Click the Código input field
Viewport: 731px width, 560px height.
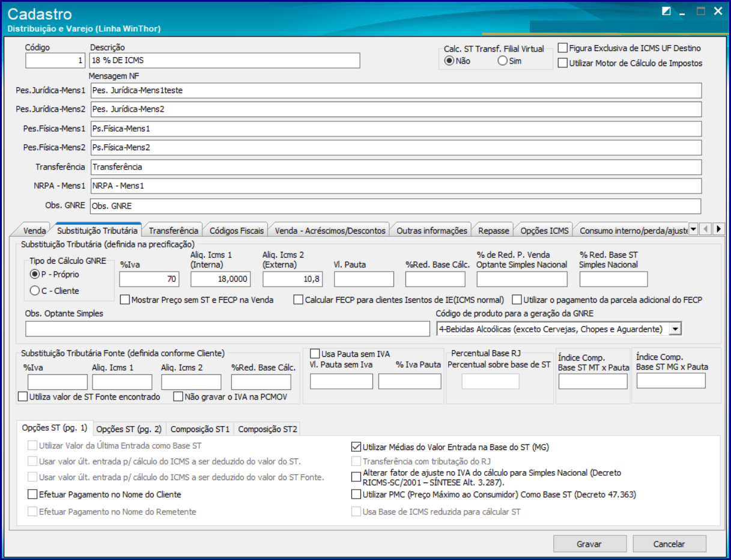[x=55, y=61]
